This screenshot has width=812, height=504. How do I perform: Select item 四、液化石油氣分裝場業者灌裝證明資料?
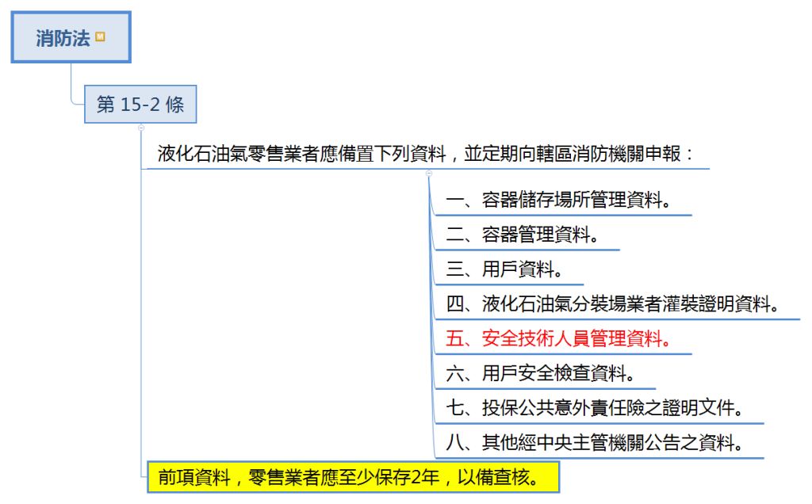click(x=612, y=304)
